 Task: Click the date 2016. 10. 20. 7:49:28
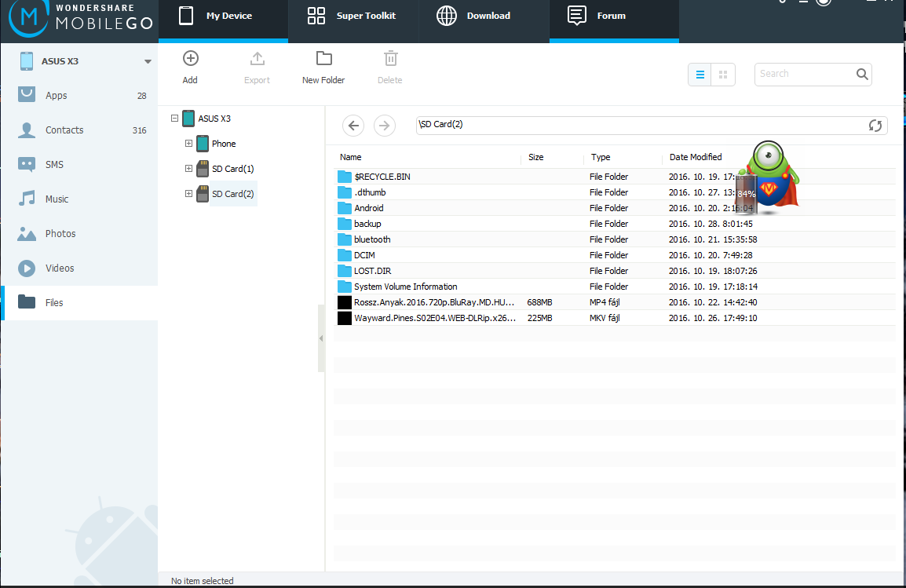coord(711,255)
